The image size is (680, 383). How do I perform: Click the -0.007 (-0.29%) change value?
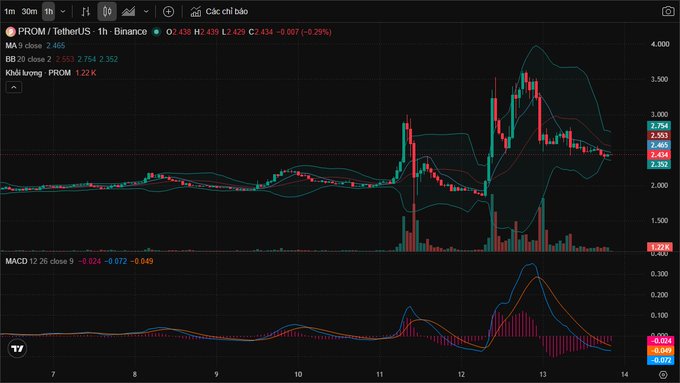pos(304,32)
